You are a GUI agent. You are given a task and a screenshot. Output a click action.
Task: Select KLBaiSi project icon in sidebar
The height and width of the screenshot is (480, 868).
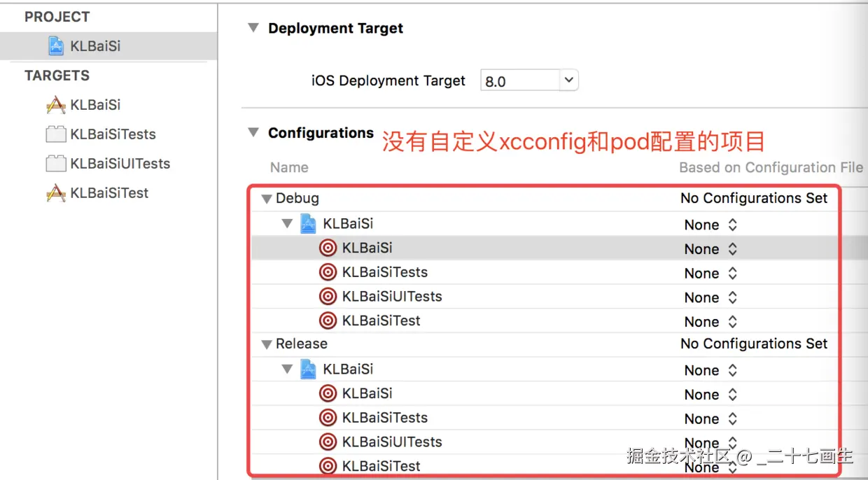[x=56, y=46]
